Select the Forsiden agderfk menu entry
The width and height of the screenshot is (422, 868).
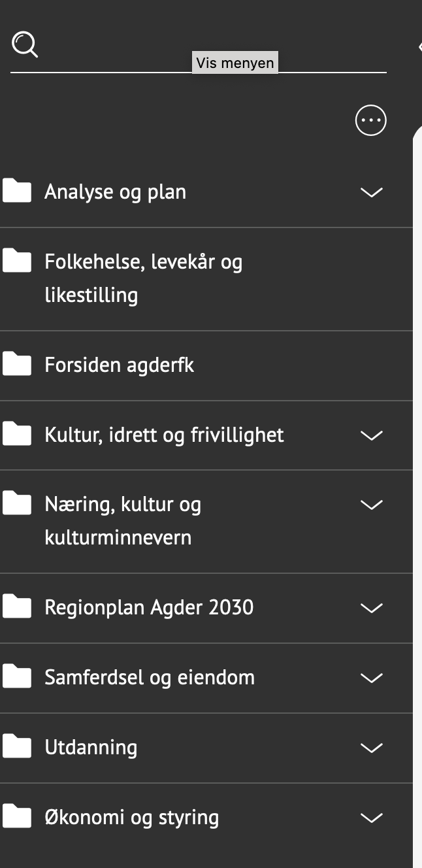(x=119, y=364)
